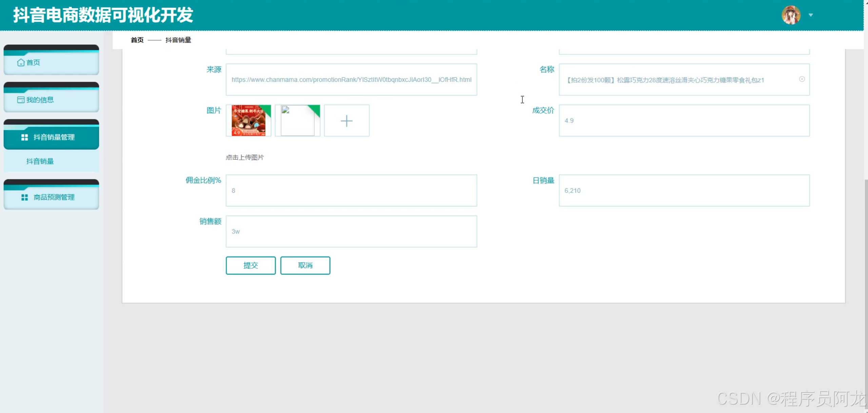Collapse the 抖音销量管理 menu section
Viewport: 868px width, 413px height.
(54, 137)
